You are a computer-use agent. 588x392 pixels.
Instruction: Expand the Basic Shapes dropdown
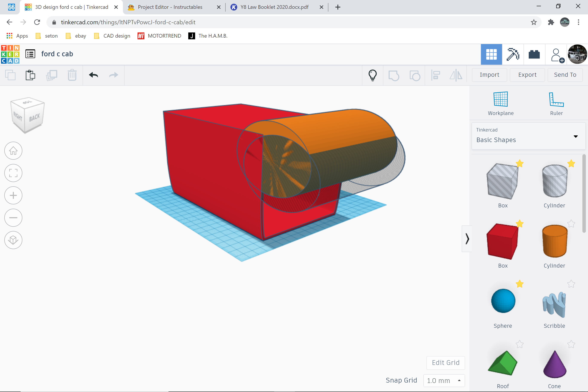click(x=528, y=136)
